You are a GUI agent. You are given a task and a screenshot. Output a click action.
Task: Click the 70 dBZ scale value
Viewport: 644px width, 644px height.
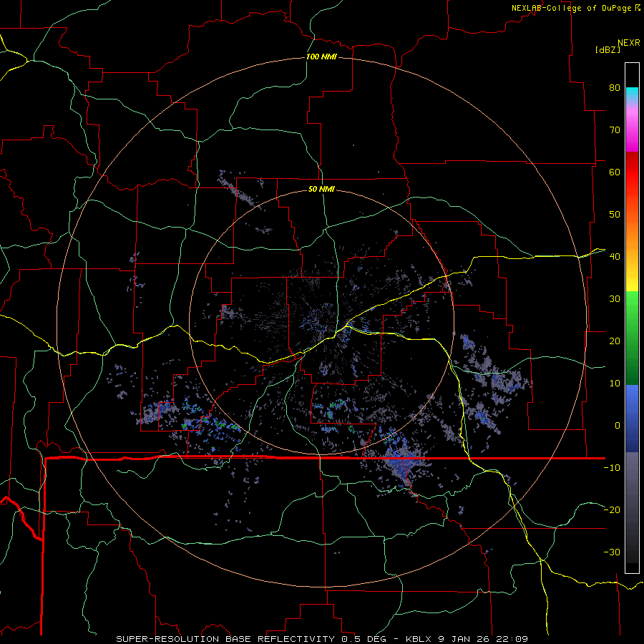click(x=615, y=130)
